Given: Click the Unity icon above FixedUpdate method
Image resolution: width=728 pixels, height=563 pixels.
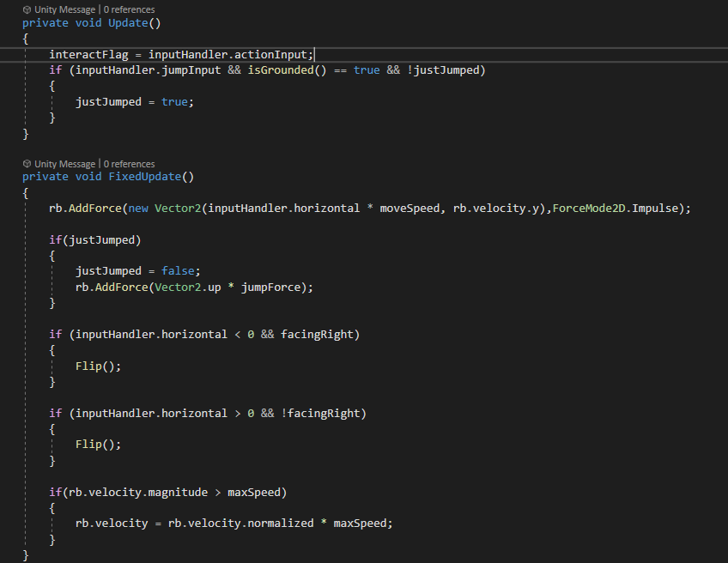Looking at the screenshot, I should coord(26,163).
